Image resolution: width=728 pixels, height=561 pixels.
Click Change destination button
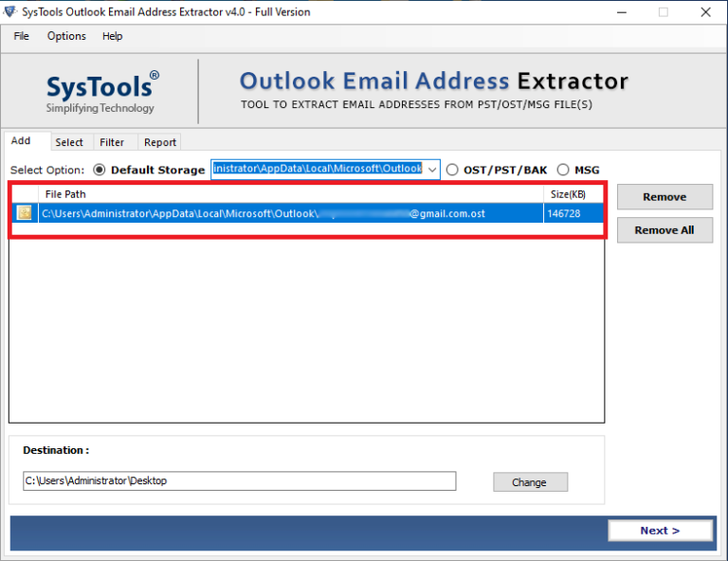pyautogui.click(x=530, y=482)
